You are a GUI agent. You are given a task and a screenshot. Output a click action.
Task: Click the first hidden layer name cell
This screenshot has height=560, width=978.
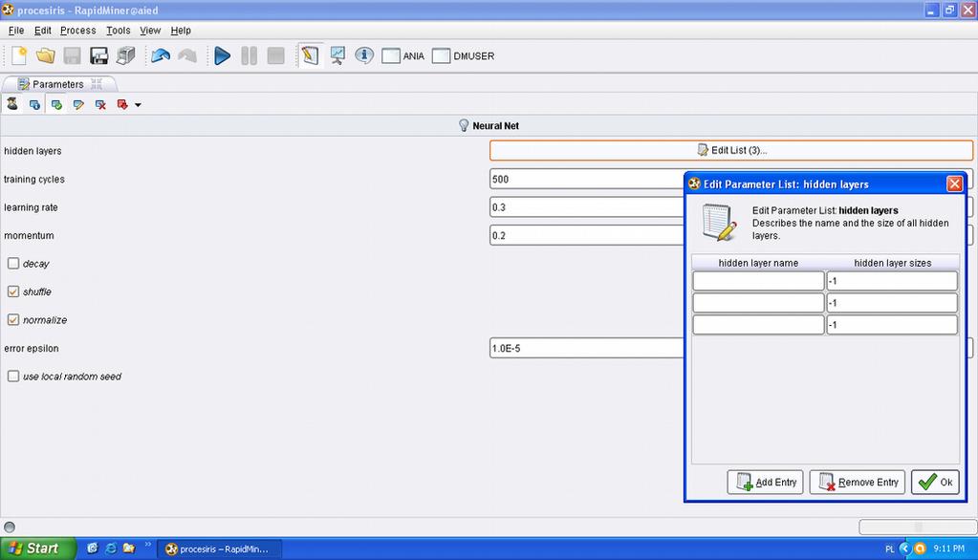click(x=758, y=281)
